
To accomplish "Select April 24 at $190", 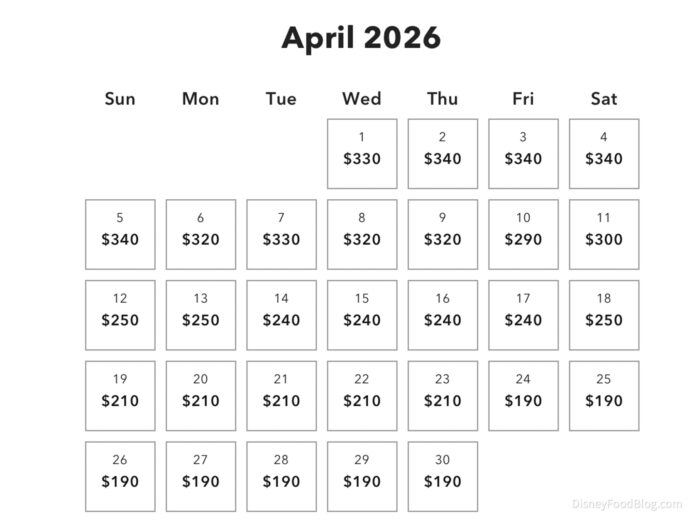I will click(523, 396).
